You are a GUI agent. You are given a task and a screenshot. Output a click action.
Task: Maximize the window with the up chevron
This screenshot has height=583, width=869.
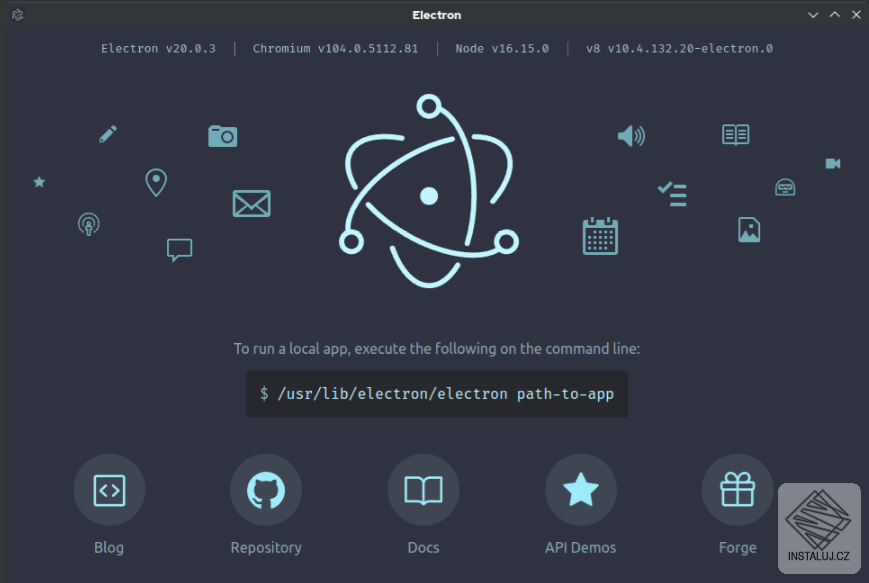click(835, 15)
